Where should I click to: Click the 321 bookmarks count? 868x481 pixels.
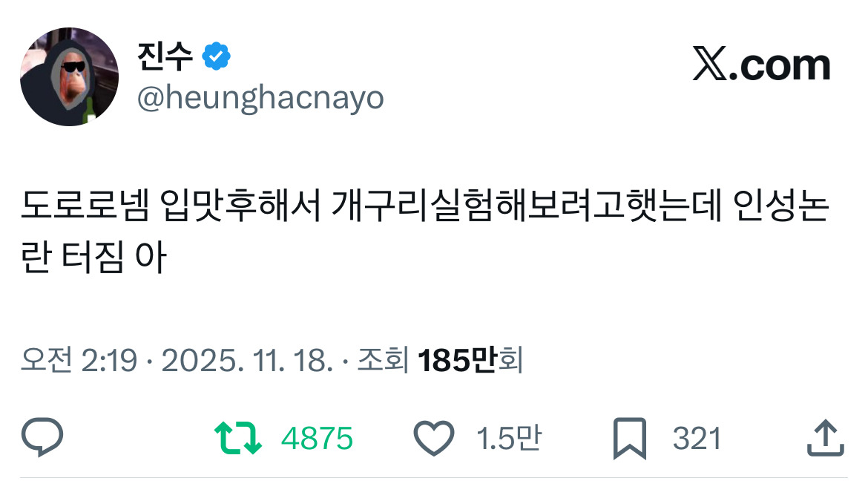(x=697, y=439)
